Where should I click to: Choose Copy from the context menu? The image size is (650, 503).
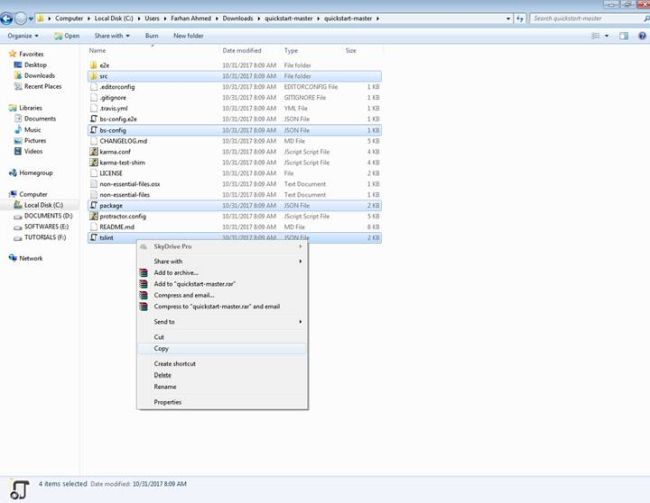tap(222, 349)
